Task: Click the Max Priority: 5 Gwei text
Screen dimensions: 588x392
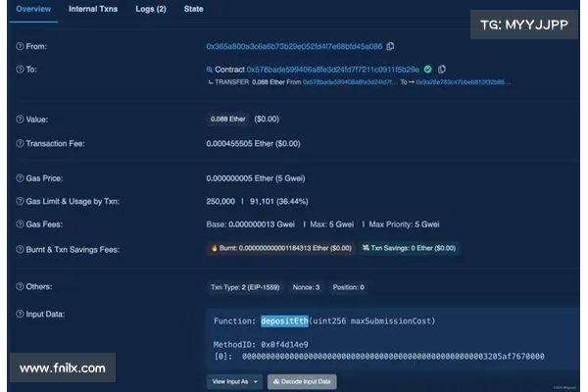Action: tap(404, 224)
